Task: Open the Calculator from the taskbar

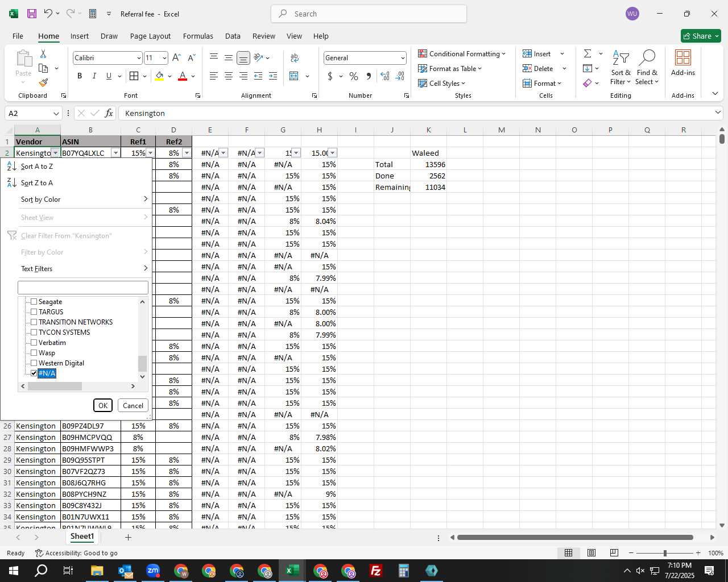Action: click(404, 571)
